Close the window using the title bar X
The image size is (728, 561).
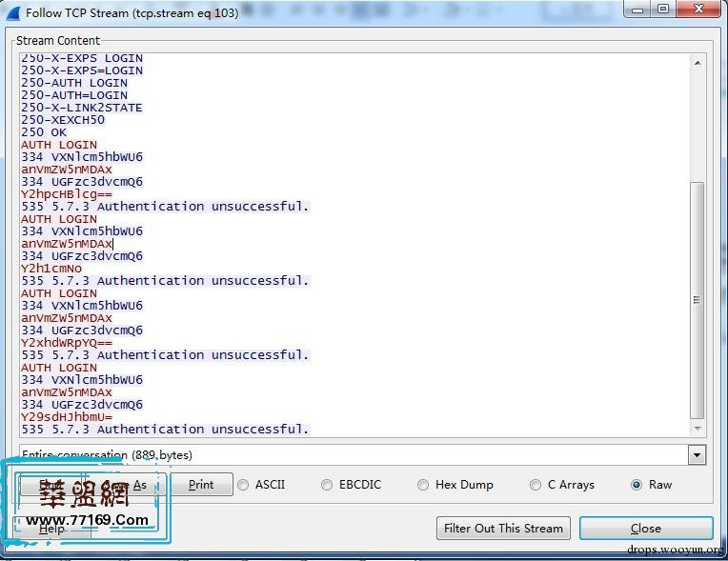(699, 10)
